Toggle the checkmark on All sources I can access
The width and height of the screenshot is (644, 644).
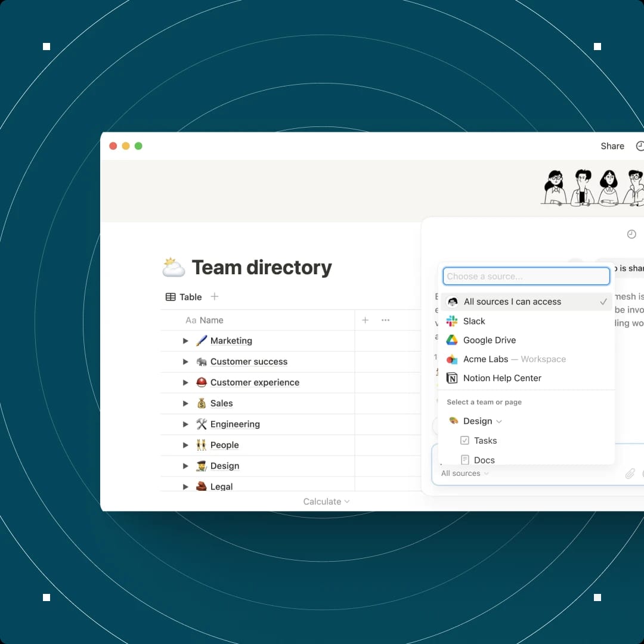coord(603,302)
